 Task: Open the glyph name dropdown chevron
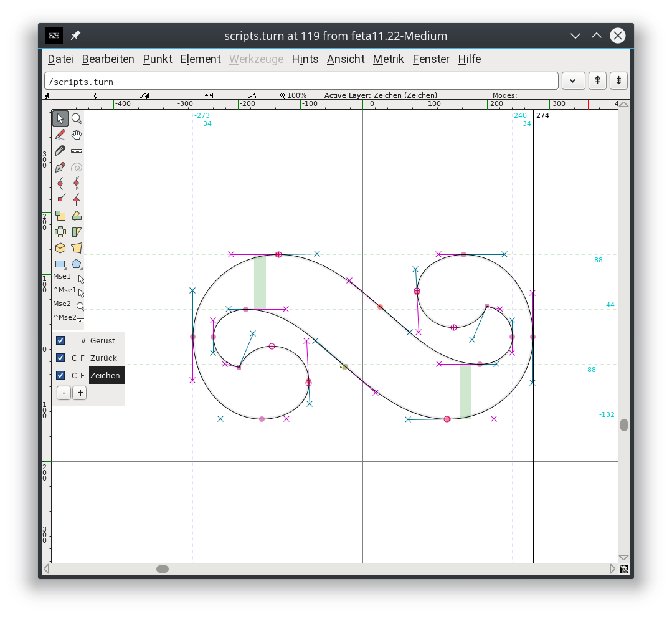[573, 80]
